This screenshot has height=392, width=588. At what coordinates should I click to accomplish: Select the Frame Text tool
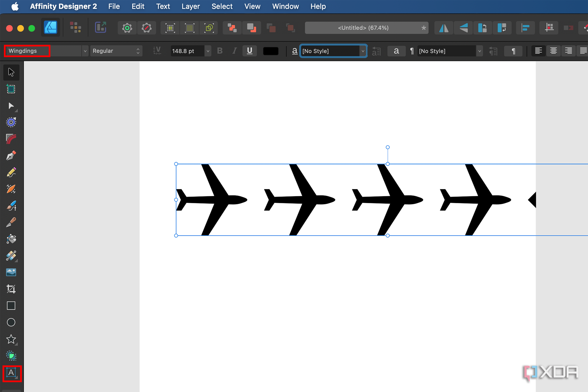coord(11,373)
